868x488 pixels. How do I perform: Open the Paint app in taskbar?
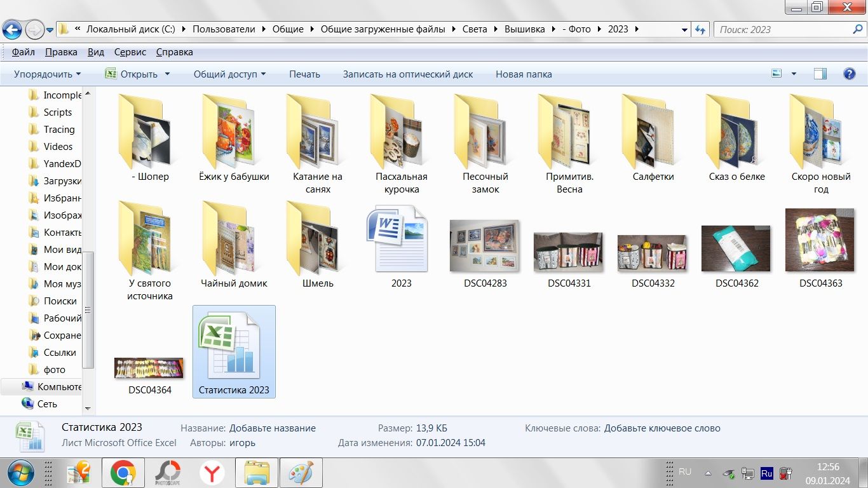point(301,473)
